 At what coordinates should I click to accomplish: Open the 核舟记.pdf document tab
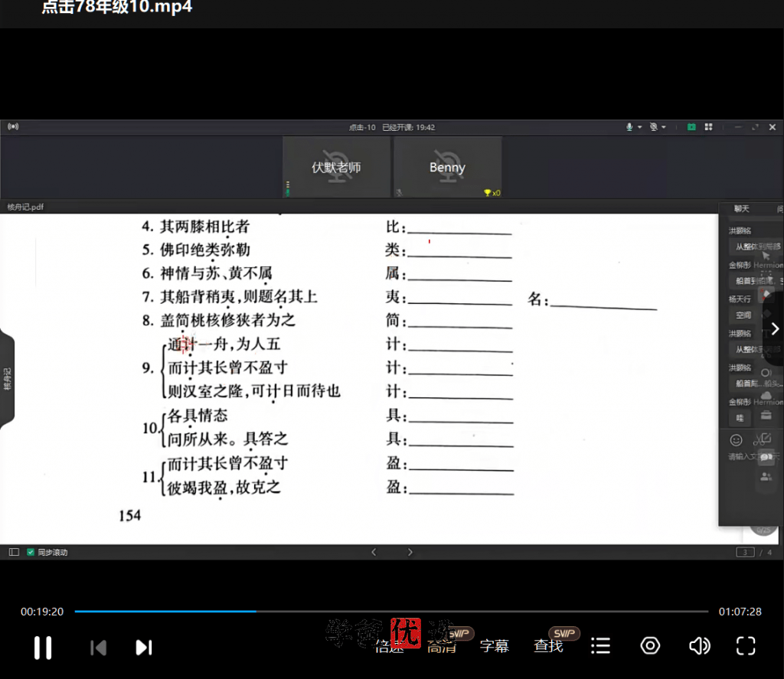[25, 207]
